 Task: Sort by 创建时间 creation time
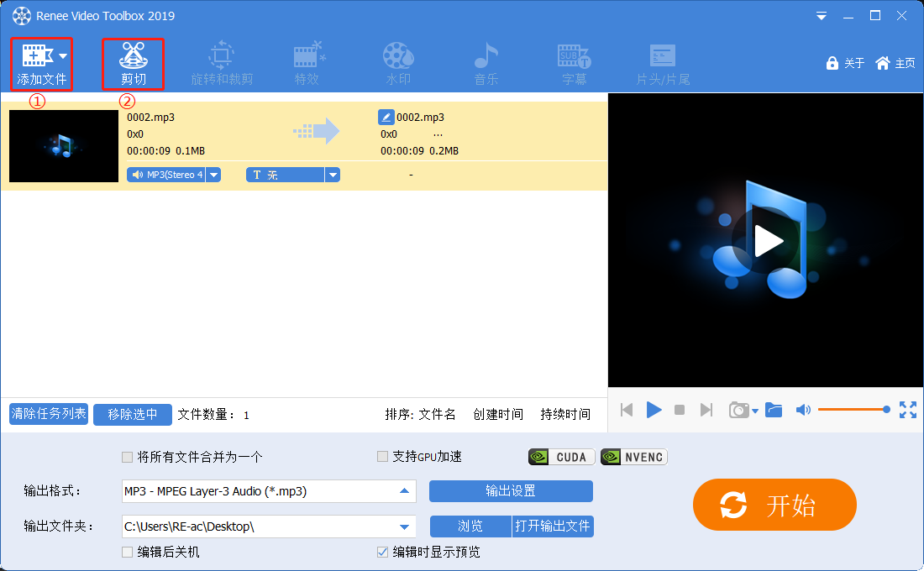498,414
